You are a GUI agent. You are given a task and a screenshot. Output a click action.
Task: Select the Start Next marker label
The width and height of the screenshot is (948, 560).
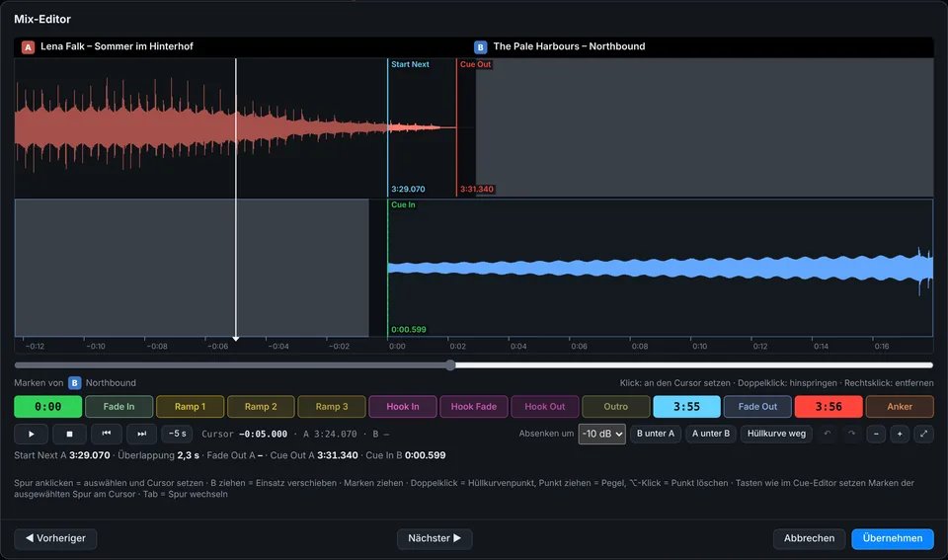(x=410, y=65)
